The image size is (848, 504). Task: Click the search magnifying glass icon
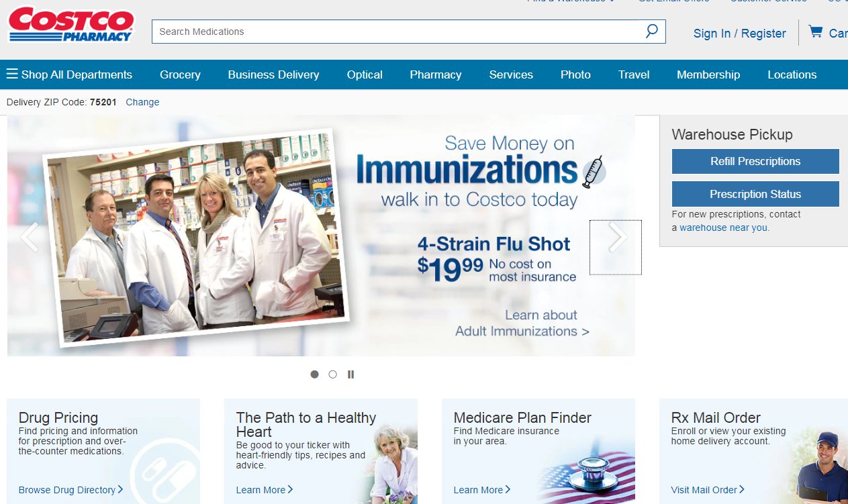(651, 32)
